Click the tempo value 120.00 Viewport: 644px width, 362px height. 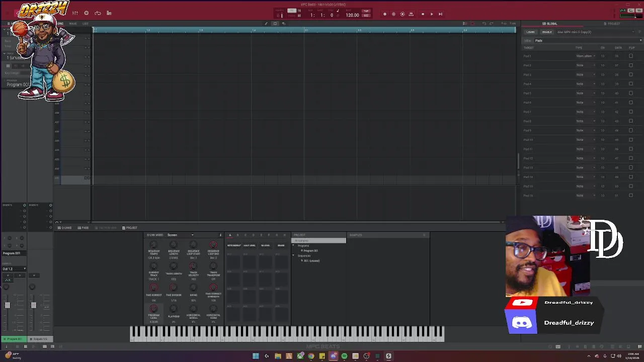pos(352,15)
